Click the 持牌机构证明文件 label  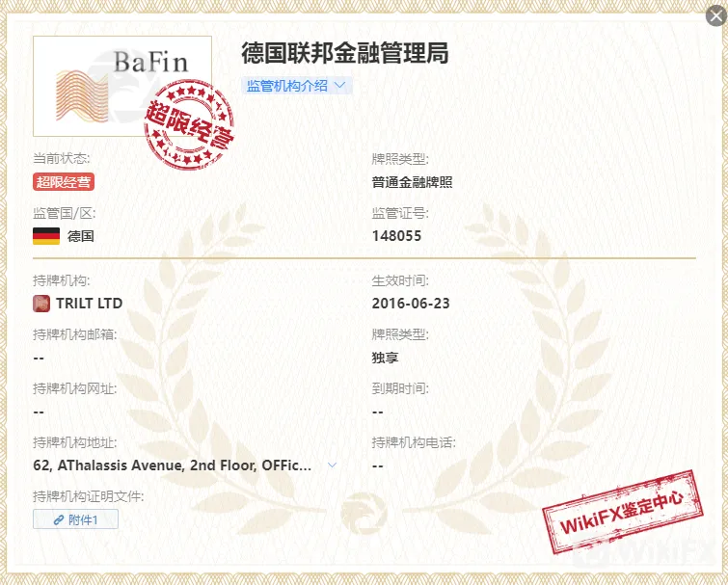pyautogui.click(x=88, y=496)
